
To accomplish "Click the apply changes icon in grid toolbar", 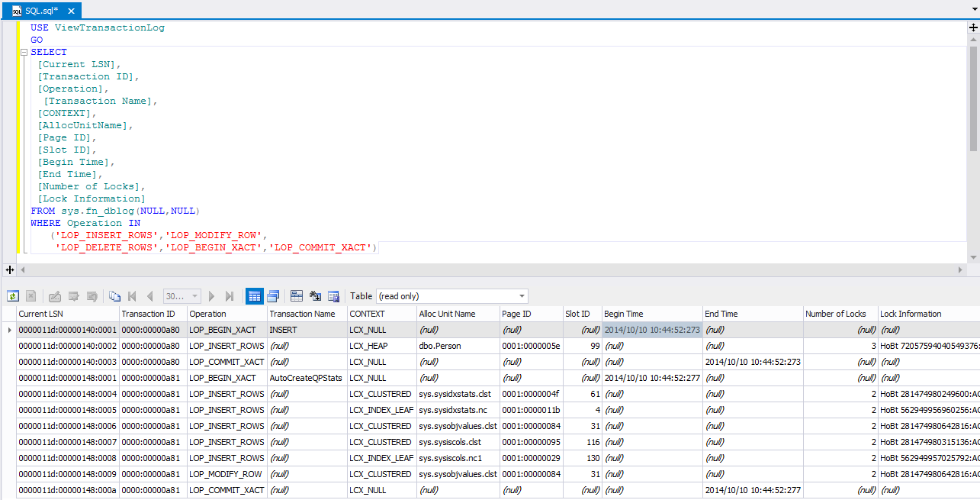I will point(74,296).
